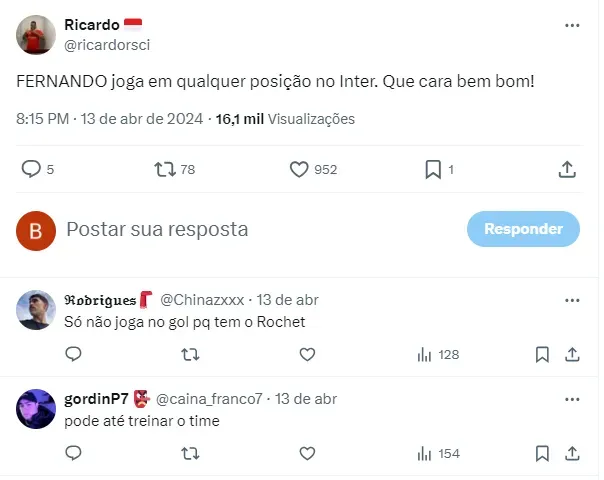Bookmark gordinP7's reply
This screenshot has width=604, height=480.
click(541, 453)
